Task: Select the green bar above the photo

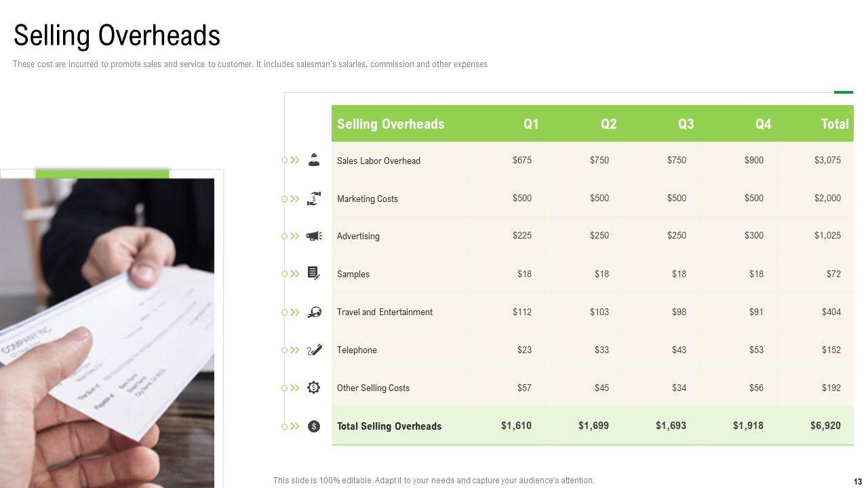Action: pyautogui.click(x=102, y=174)
